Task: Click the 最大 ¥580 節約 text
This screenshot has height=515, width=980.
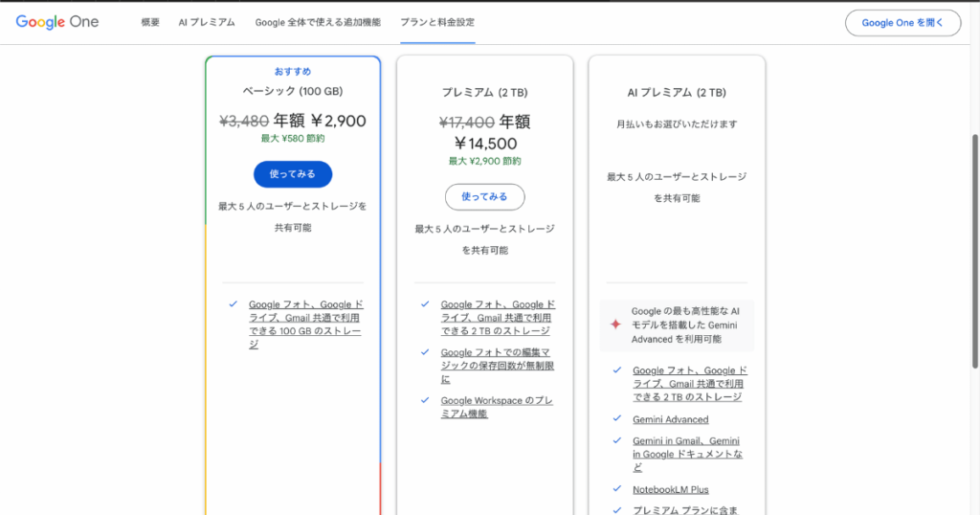Action: [293, 139]
